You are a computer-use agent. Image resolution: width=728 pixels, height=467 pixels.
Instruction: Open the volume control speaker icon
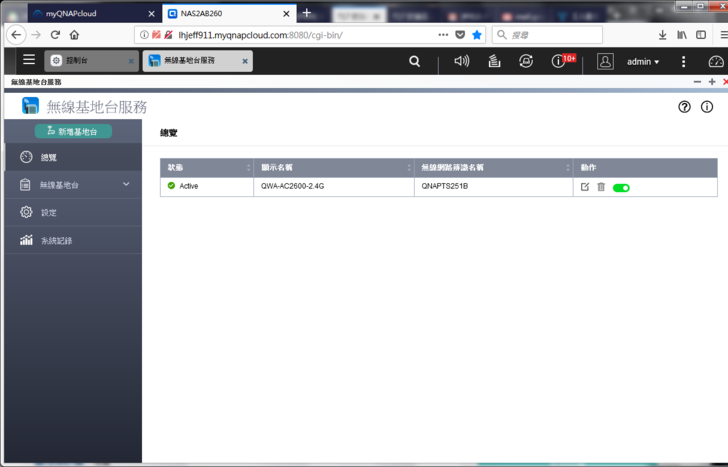462,61
